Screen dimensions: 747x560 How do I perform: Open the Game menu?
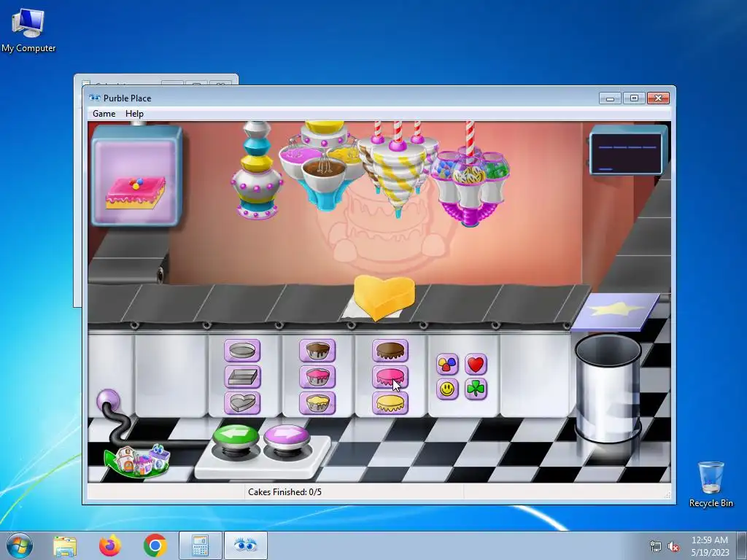[x=104, y=114]
